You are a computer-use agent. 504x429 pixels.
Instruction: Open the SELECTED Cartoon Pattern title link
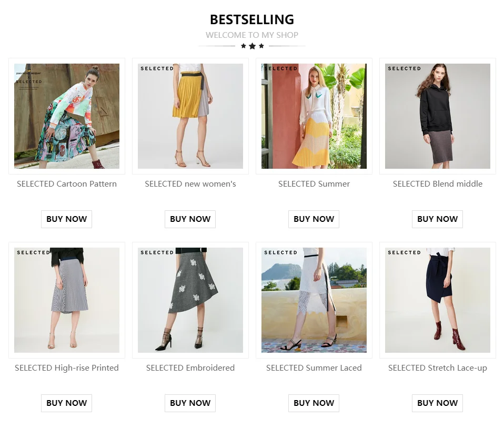(66, 184)
